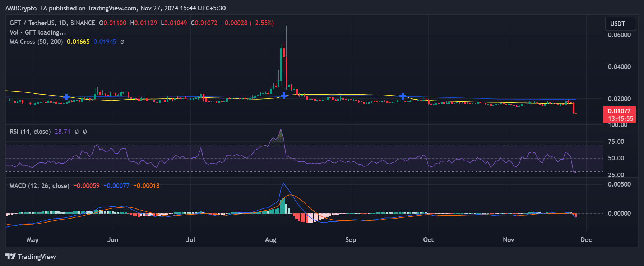
Task: Click the red 0.01072 current price label
Action: click(619, 111)
